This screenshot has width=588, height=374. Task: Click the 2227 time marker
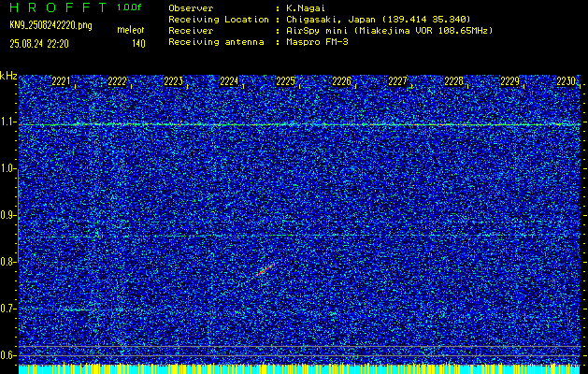click(x=397, y=81)
